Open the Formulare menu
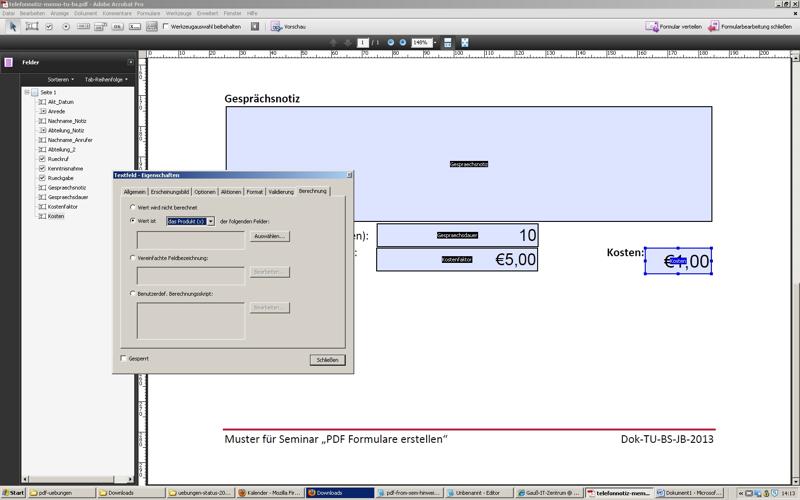800x500 pixels. (148, 13)
